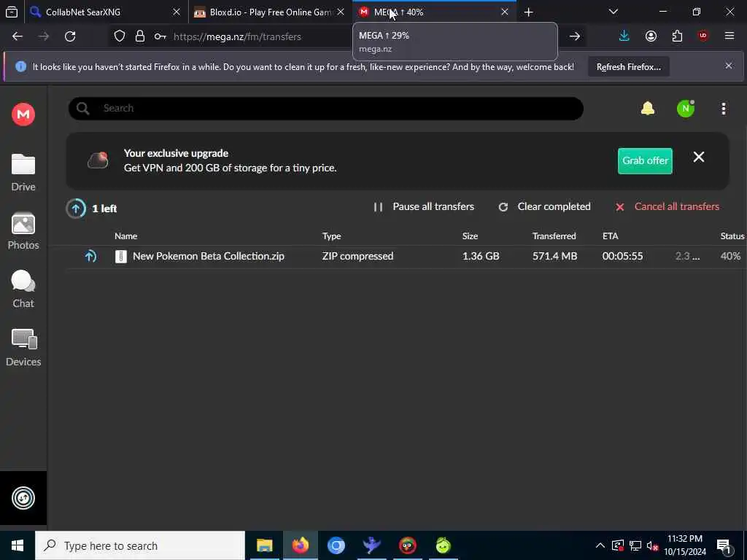Image resolution: width=747 pixels, height=560 pixels.
Task: Close the MEGA tab
Action: (x=505, y=12)
